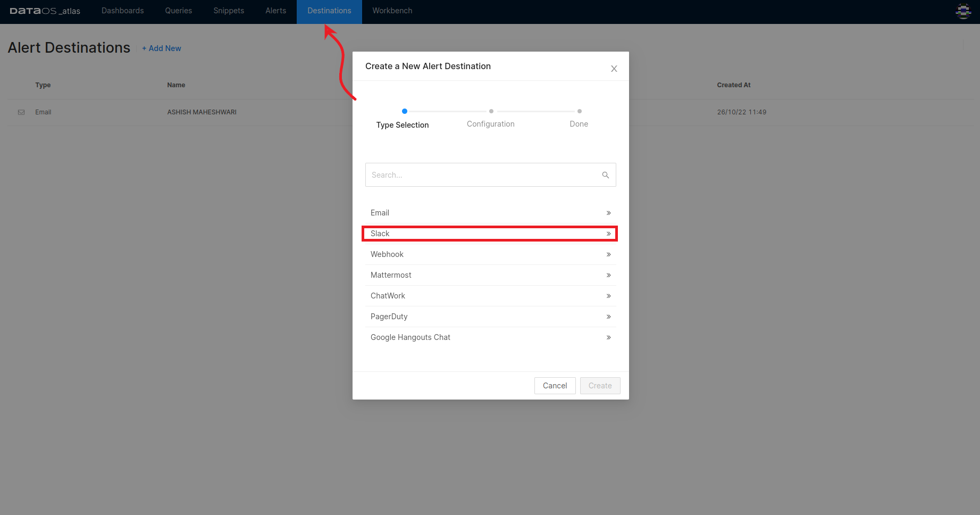Open the Queries tab
This screenshot has width=980, height=515.
pyautogui.click(x=179, y=11)
